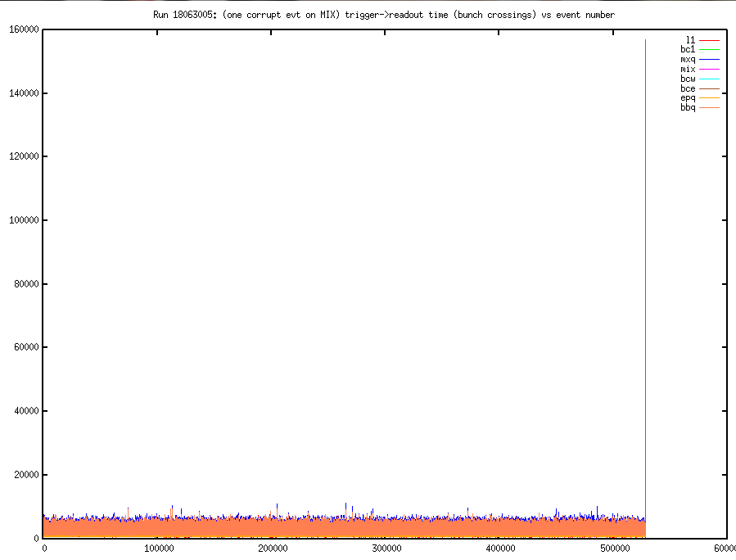Image resolution: width=736 pixels, height=560 pixels.
Task: Click the orange epq legend line sample
Action: tap(709, 98)
